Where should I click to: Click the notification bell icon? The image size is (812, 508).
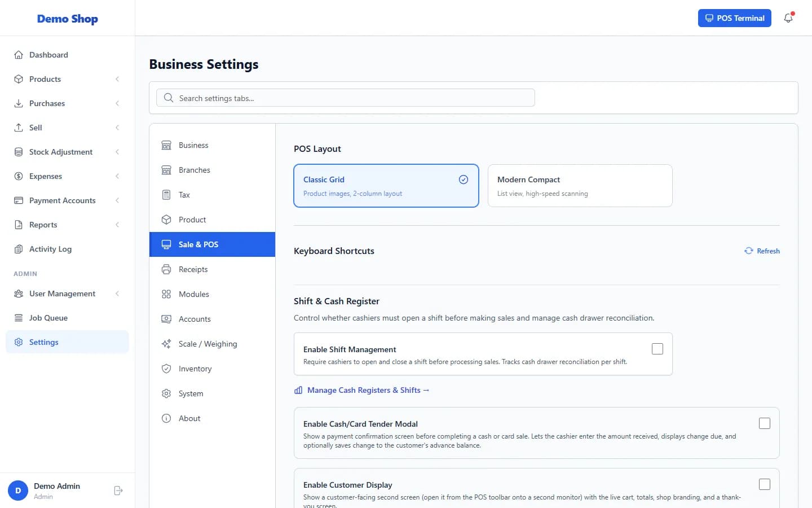coord(788,18)
